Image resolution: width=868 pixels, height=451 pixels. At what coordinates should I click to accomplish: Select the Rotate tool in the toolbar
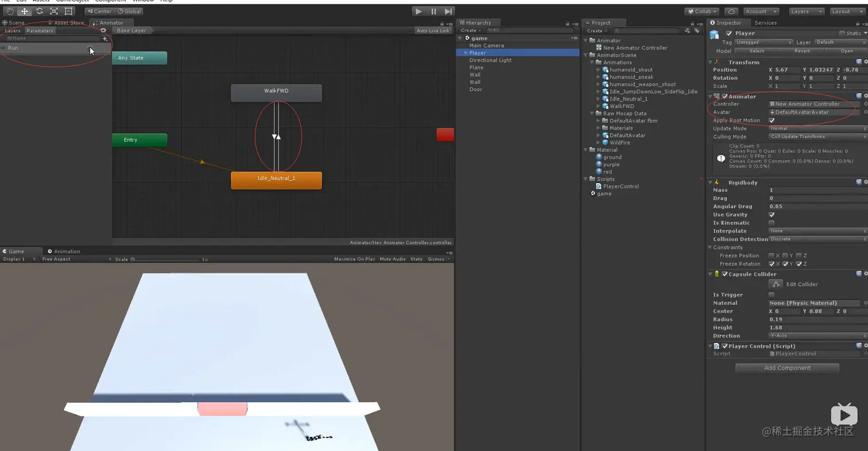click(x=40, y=11)
